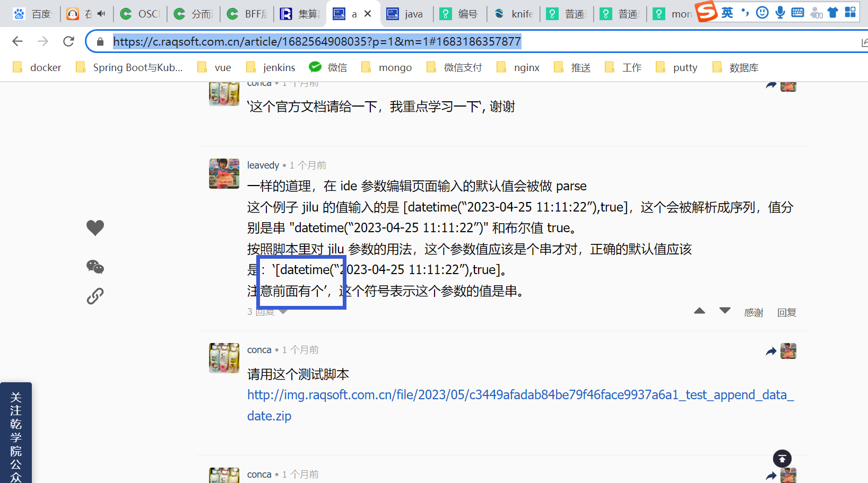This screenshot has width=868, height=483.
Task: Download the test_append_data_date.zip link
Action: (x=520, y=405)
